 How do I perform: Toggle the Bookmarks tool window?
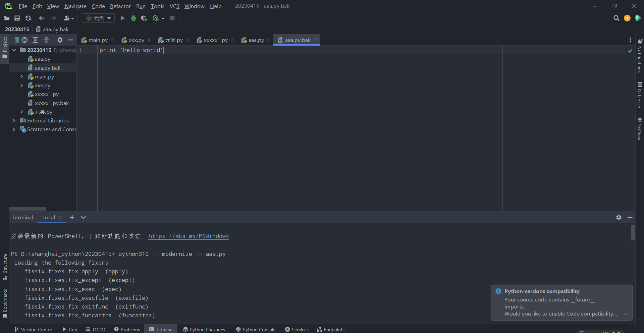pos(5,304)
